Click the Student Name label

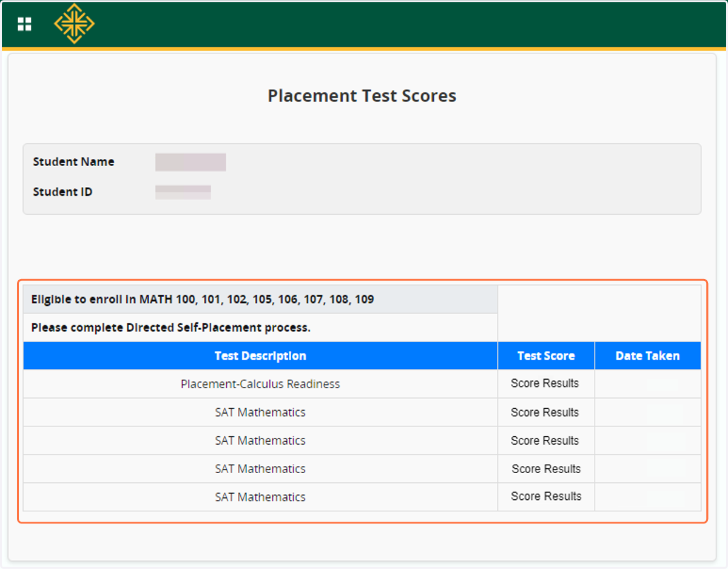click(73, 162)
